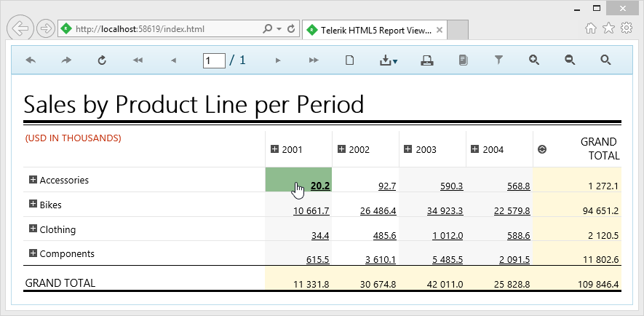Click the Grand Total sort icon
644x316 pixels.
541,149
